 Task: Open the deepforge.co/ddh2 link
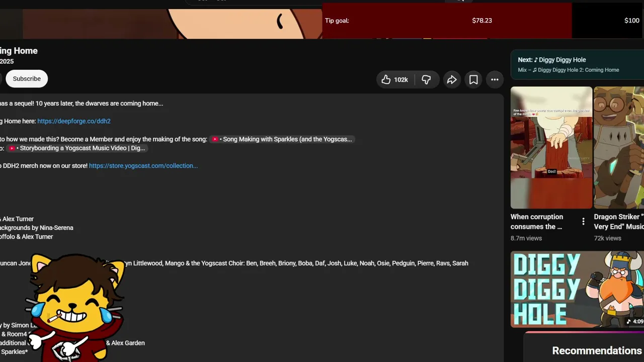pos(74,121)
